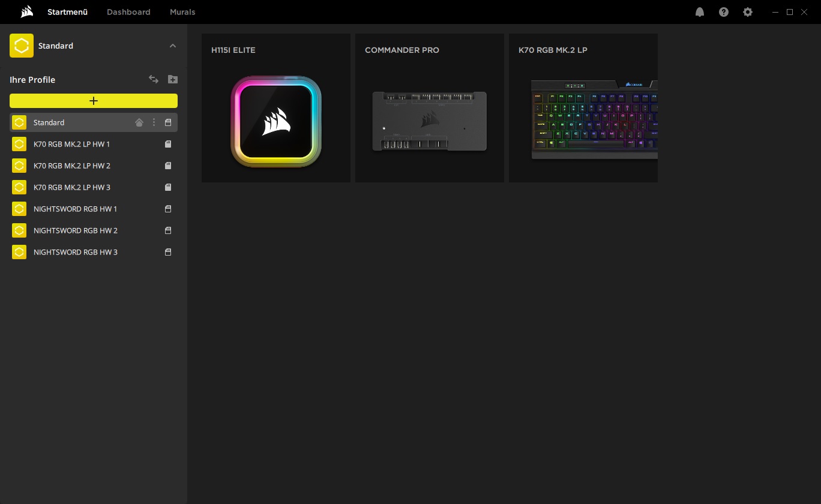The width and height of the screenshot is (821, 504).
Task: Click the memory card icon for NIGHTSWORD RGB HW 1
Action: tap(168, 209)
